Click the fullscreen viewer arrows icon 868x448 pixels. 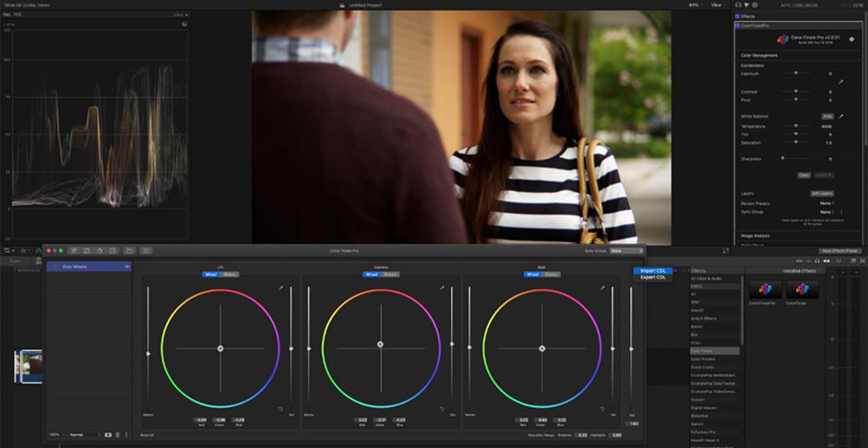coord(725,251)
